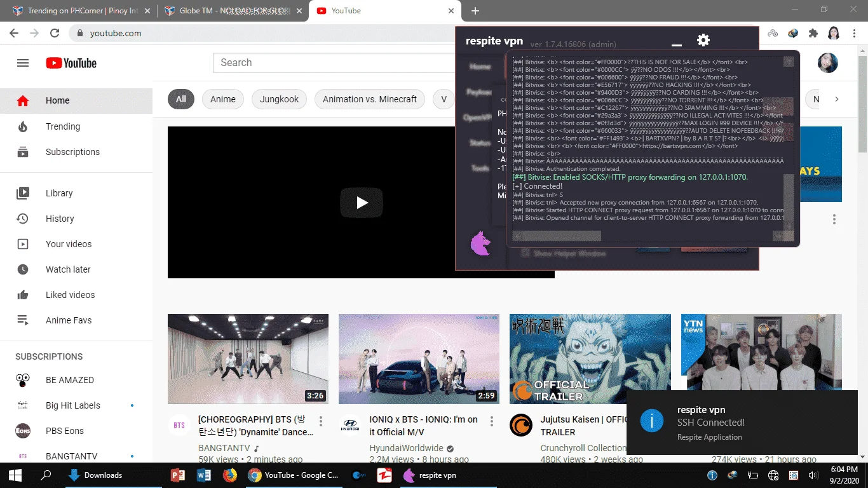This screenshot has width=868, height=488.
Task: Click the SSH Connected notification toast
Action: click(x=742, y=423)
